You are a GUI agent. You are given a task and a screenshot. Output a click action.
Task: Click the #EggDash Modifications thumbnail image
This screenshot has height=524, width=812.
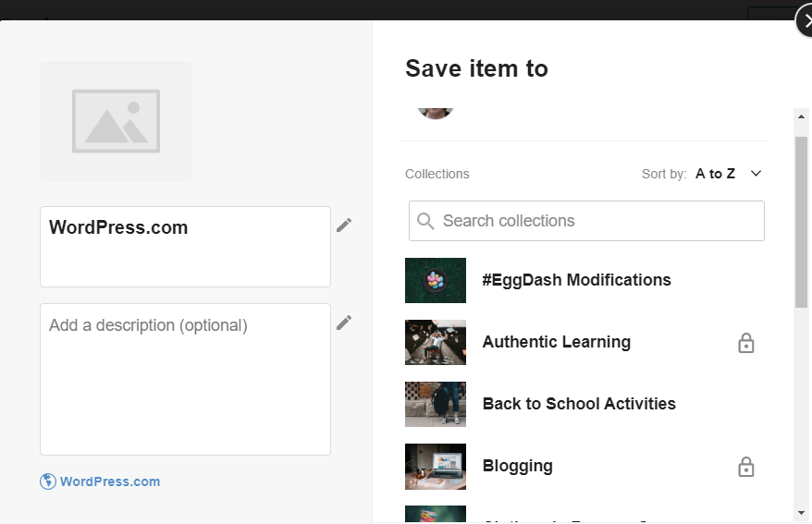[x=436, y=280]
